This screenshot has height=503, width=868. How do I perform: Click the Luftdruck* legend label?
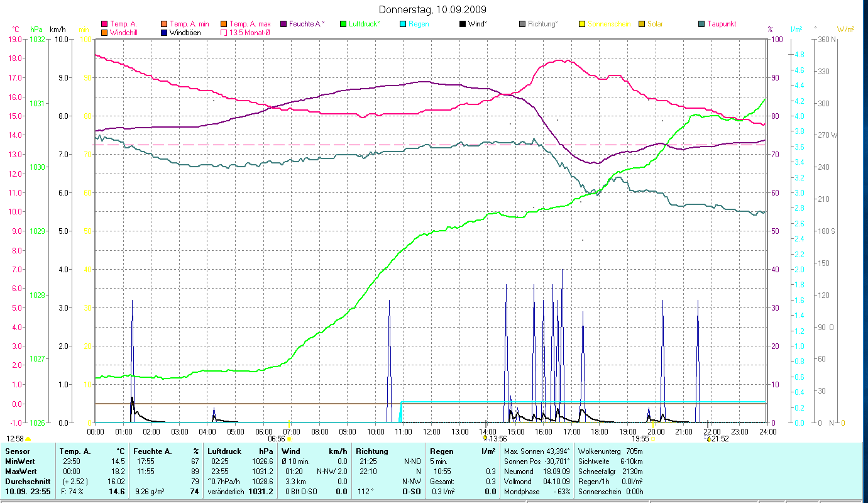coord(365,24)
